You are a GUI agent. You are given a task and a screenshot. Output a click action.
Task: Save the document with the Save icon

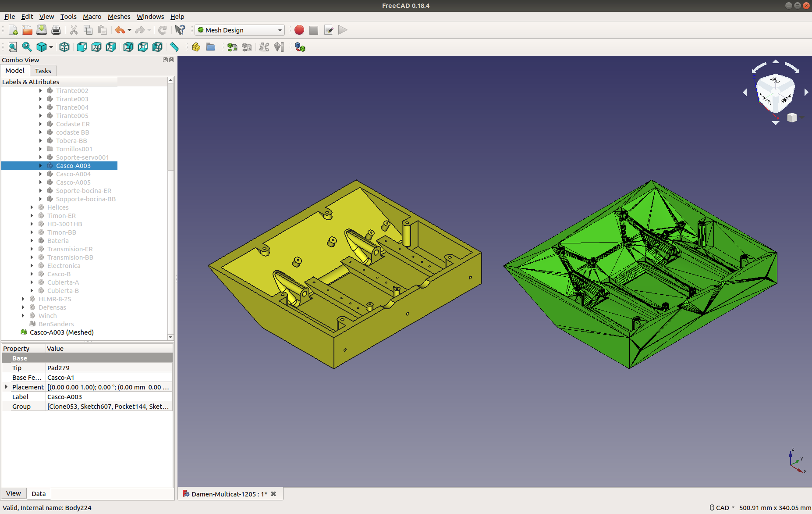42,30
